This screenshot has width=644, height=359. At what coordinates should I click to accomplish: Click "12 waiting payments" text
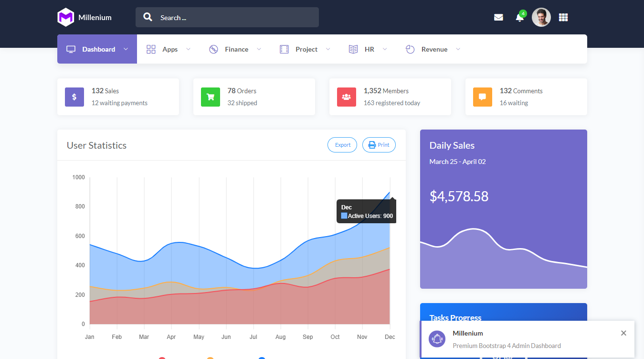[x=119, y=103]
